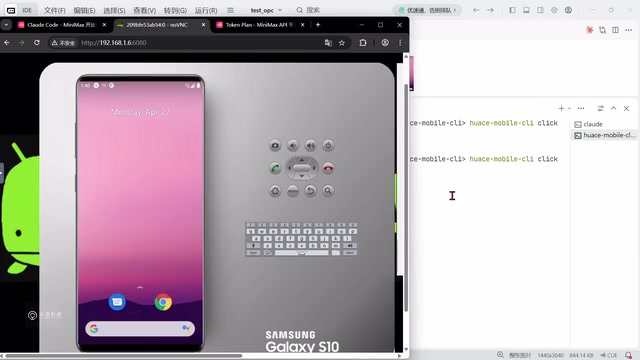The height and width of the screenshot is (360, 640).
Task: Click the translate page icon in the address bar
Action: (x=328, y=42)
